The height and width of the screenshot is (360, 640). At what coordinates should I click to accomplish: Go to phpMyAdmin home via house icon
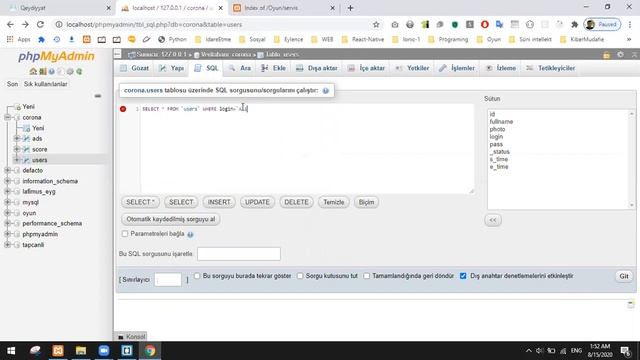pyautogui.click(x=33, y=71)
